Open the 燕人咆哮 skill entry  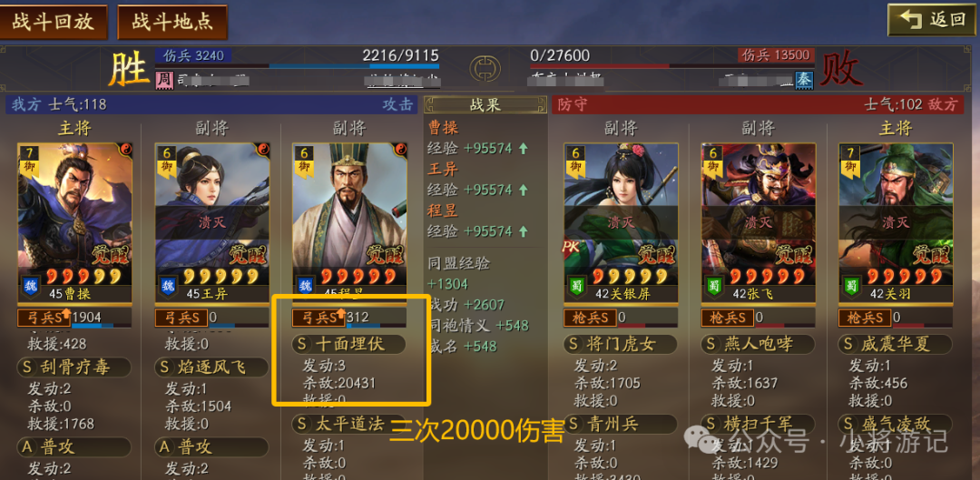tap(758, 344)
